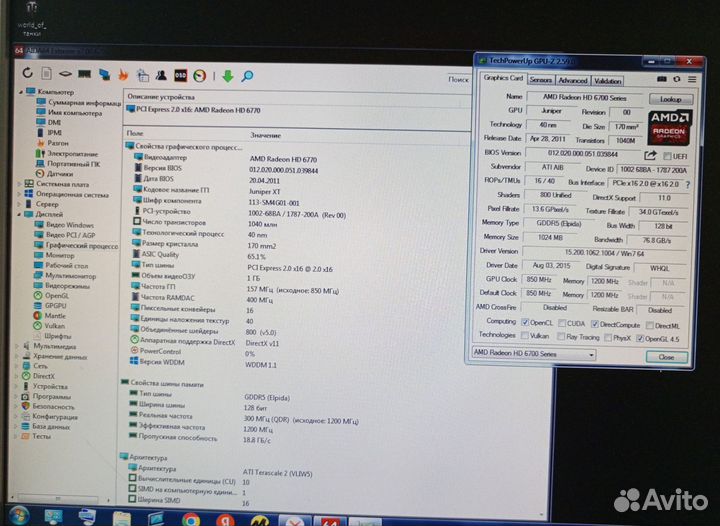Click the Поиск search field
This screenshot has height=526, width=720.
click(461, 79)
